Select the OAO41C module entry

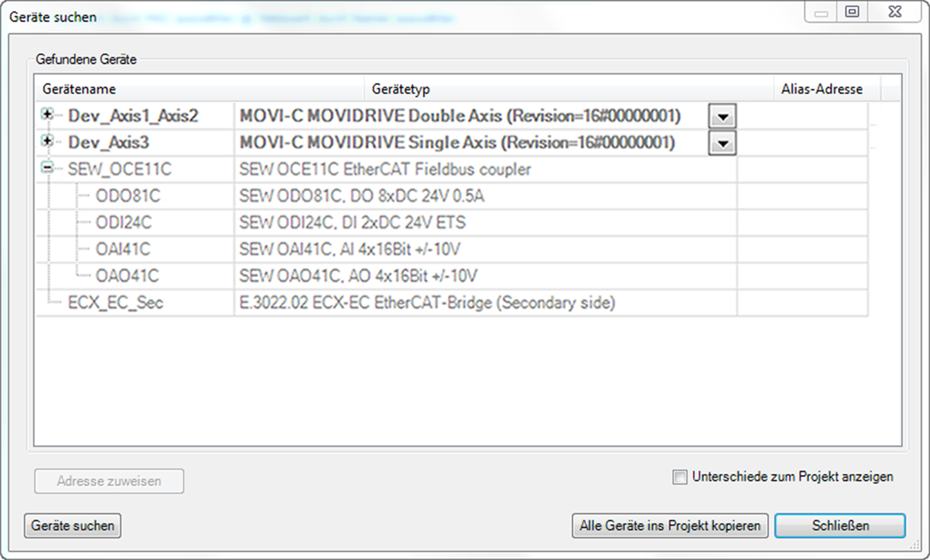point(127,276)
